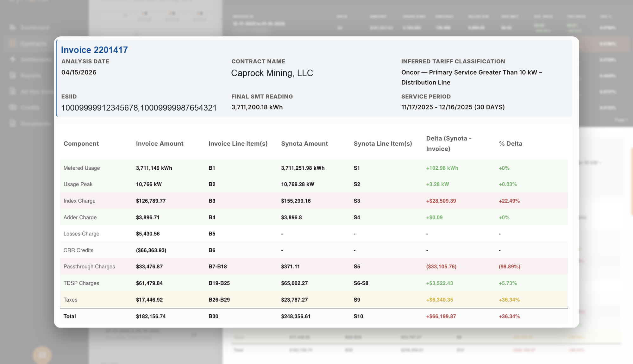Click the +$0.09 delta
633x364 pixels.
tap(434, 217)
